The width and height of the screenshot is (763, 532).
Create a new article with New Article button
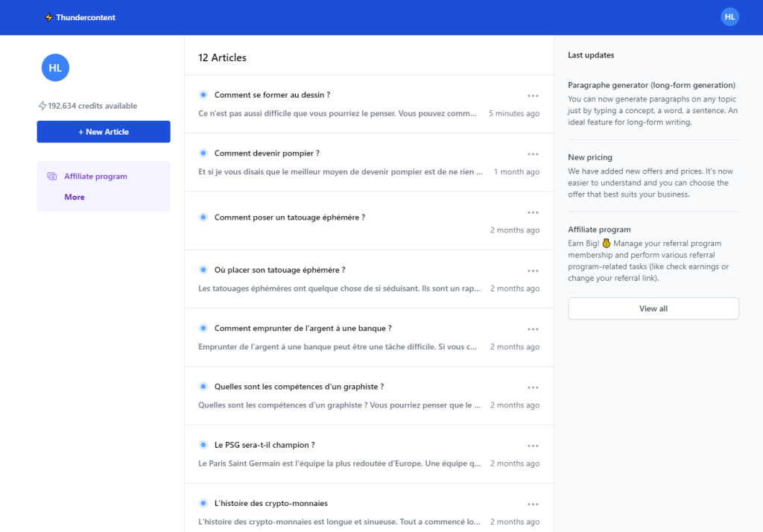pos(104,132)
